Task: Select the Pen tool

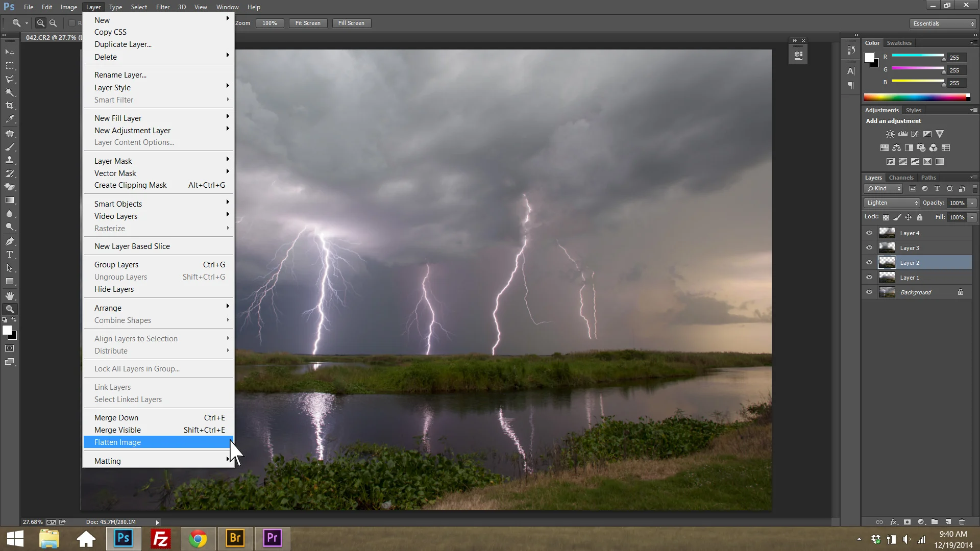Action: pyautogui.click(x=10, y=241)
